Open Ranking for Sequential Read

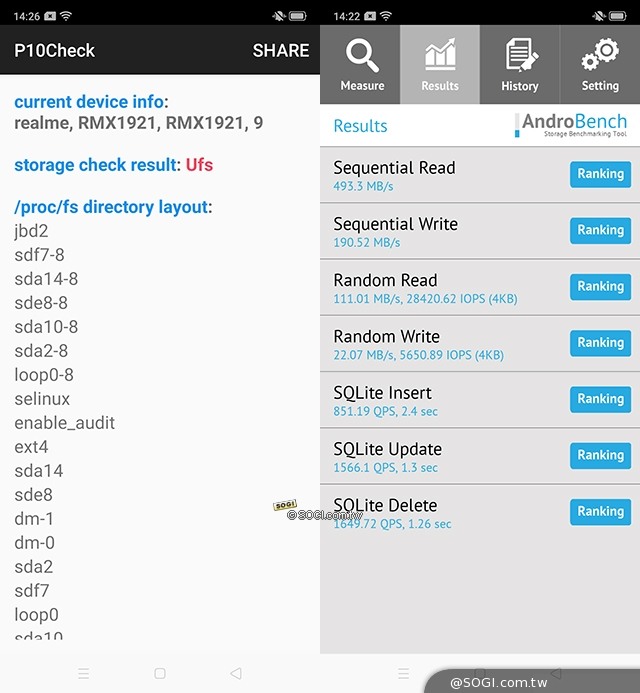pyautogui.click(x=600, y=174)
